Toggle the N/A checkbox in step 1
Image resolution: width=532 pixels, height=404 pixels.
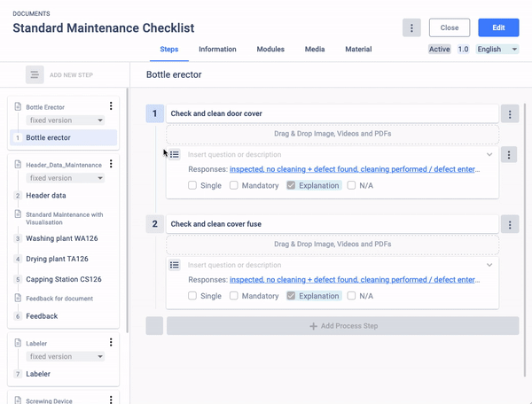coord(351,185)
